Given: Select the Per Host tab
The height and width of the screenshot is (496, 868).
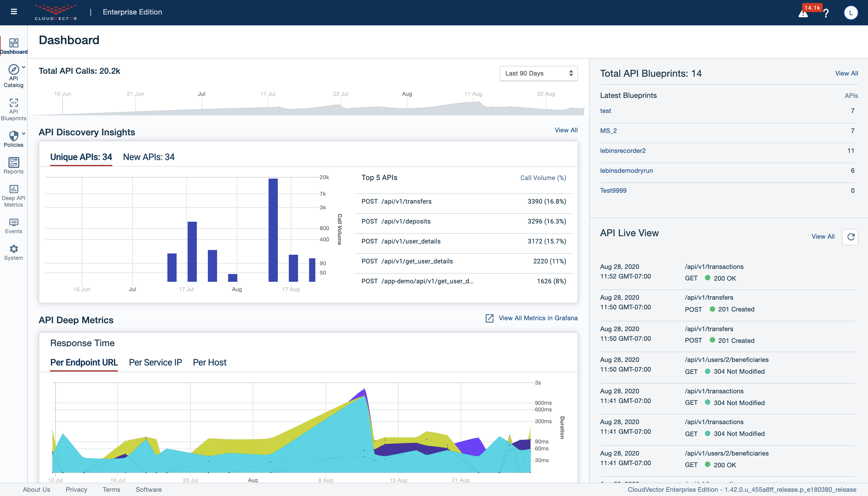Looking at the screenshot, I should (210, 362).
